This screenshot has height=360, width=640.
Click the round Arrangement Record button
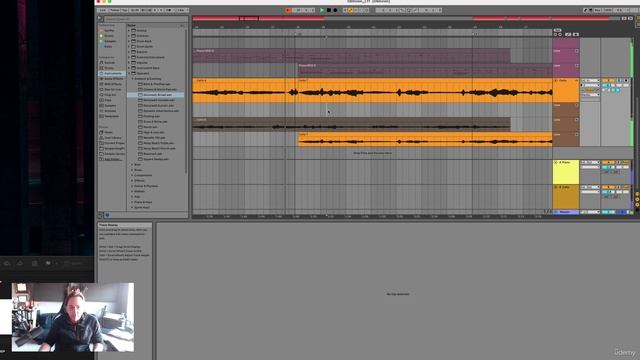(x=335, y=10)
